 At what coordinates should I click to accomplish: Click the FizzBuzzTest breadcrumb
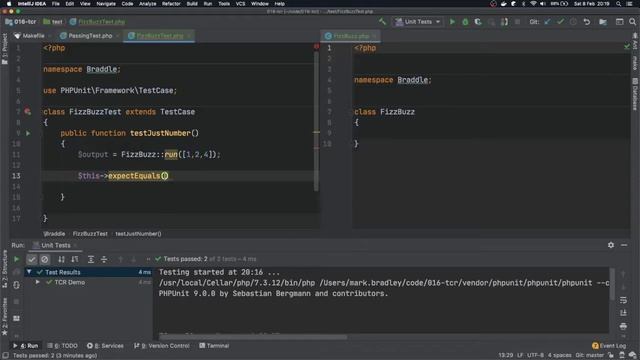tap(90, 234)
